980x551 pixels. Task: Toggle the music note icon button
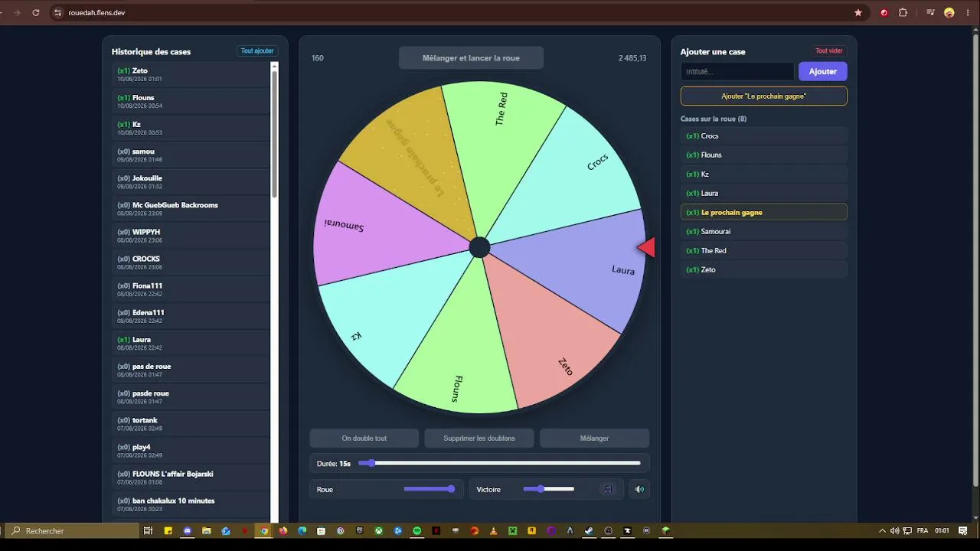point(608,489)
